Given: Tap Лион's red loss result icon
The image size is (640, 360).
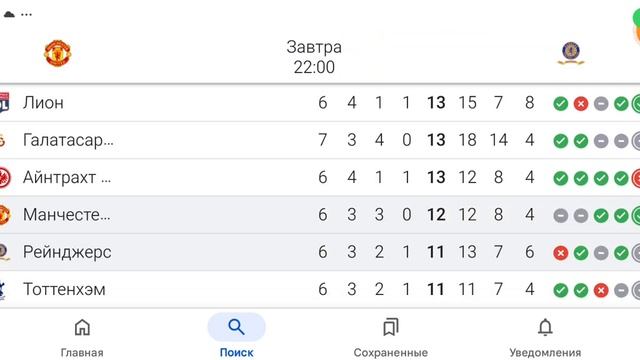Looking at the screenshot, I should [x=581, y=104].
